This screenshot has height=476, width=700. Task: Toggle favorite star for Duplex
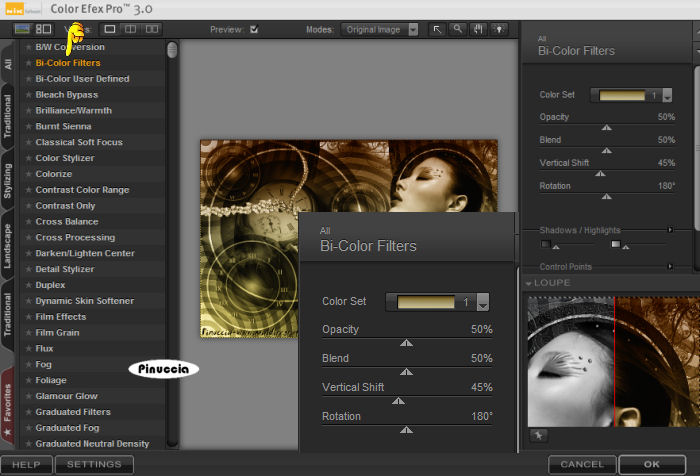click(x=29, y=285)
